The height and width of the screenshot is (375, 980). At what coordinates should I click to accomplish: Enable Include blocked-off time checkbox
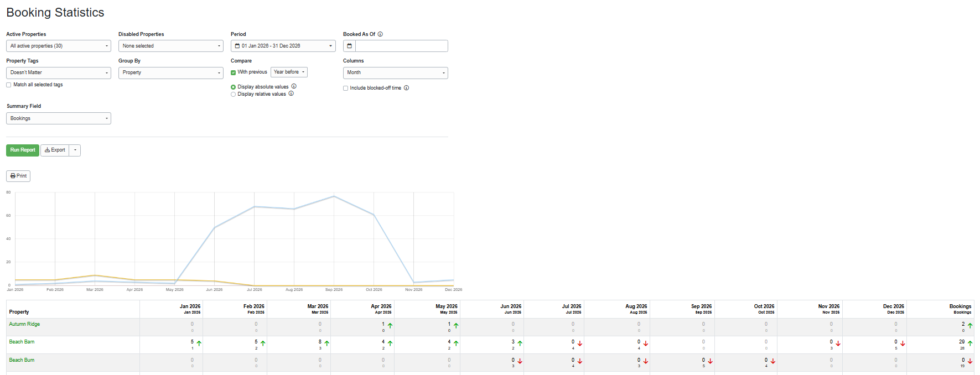346,88
